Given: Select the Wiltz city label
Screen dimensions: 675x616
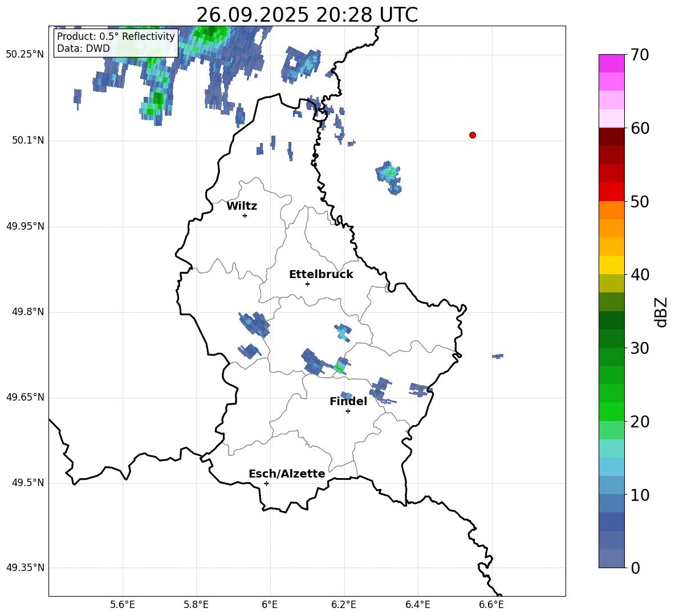Looking at the screenshot, I should click(x=242, y=206).
